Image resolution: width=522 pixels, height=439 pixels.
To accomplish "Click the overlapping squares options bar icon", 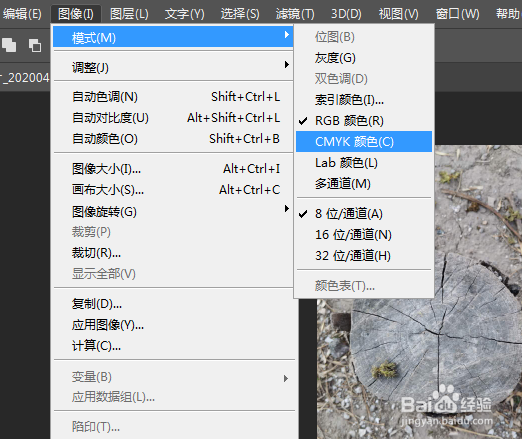I will pyautogui.click(x=9, y=45).
